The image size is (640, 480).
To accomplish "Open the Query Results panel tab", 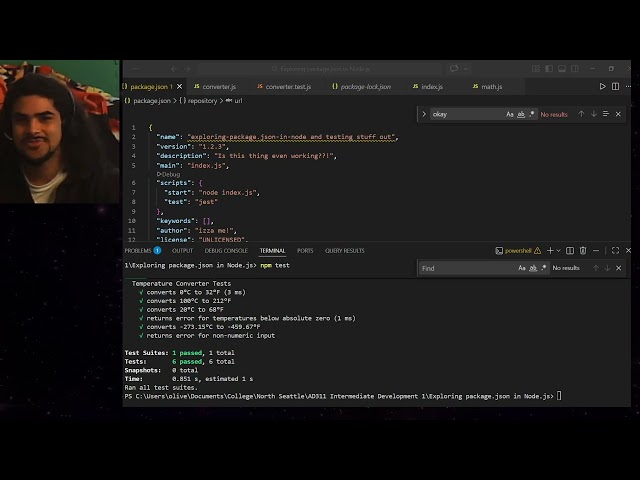I will click(x=344, y=251).
